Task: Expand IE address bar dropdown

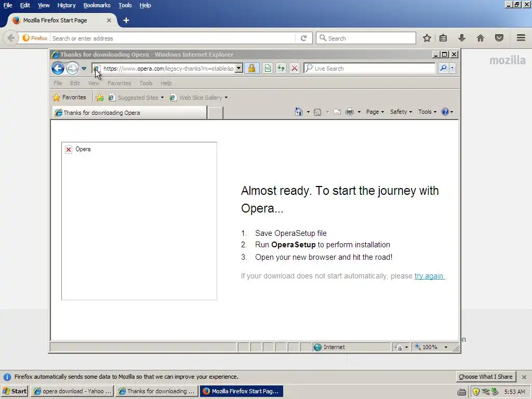Action: (239, 68)
